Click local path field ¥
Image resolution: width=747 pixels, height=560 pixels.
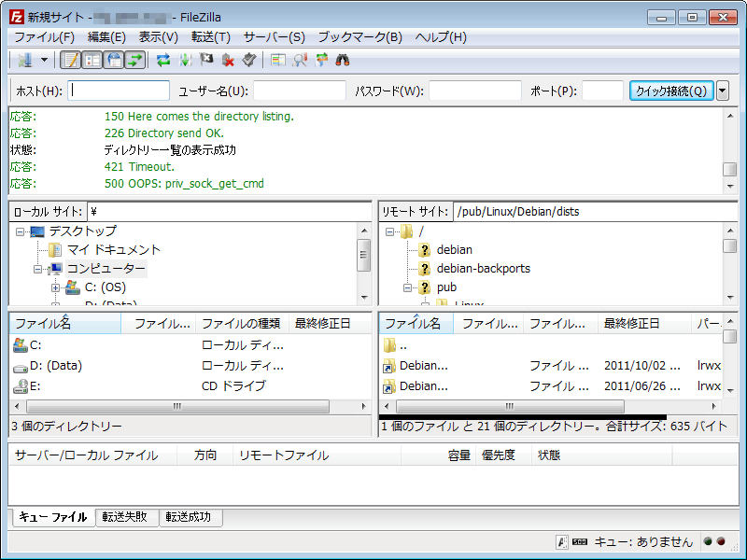point(229,212)
